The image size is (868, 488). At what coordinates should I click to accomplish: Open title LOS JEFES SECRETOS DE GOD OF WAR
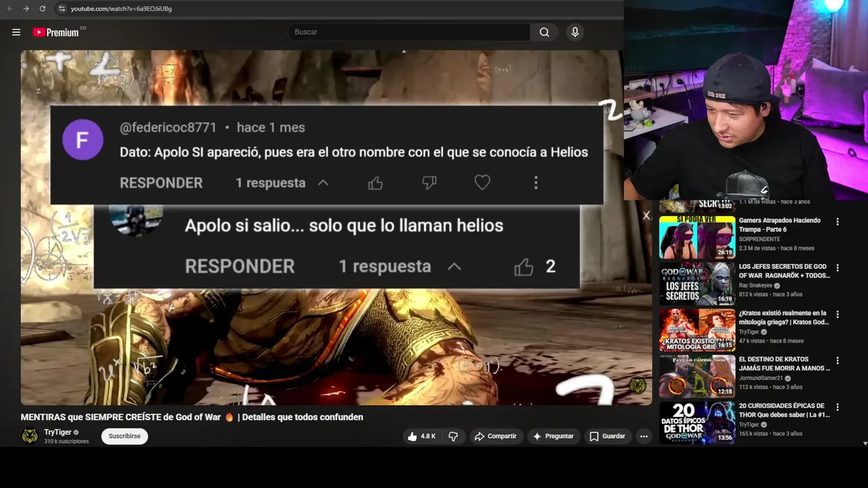click(x=784, y=271)
